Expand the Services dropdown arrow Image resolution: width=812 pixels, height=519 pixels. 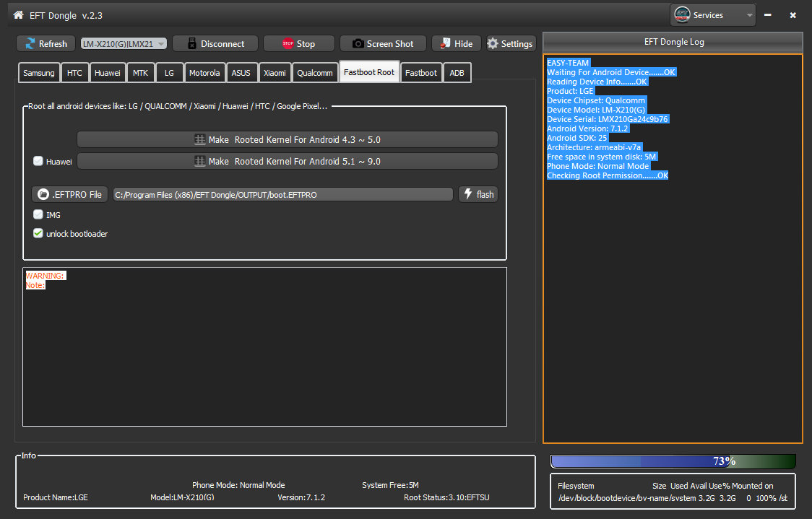(749, 16)
